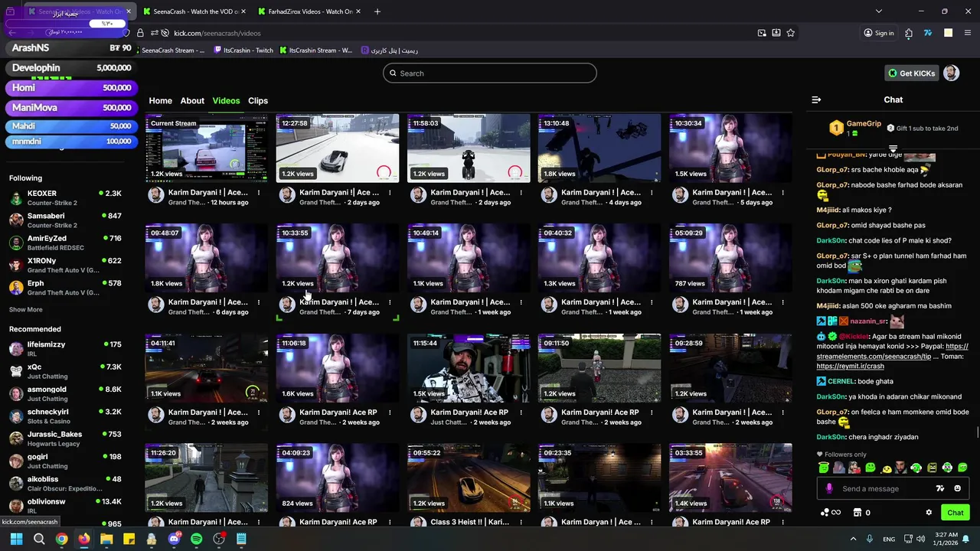Click the channel points infinity icon
The width and height of the screenshot is (980, 551).
831,513
